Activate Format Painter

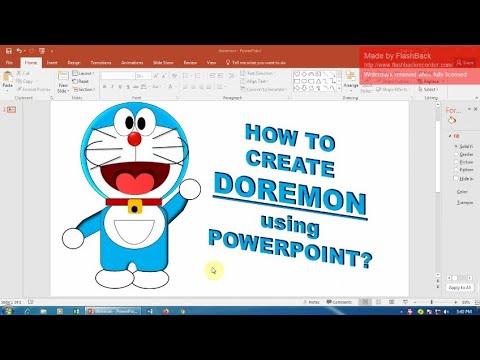click(33, 89)
